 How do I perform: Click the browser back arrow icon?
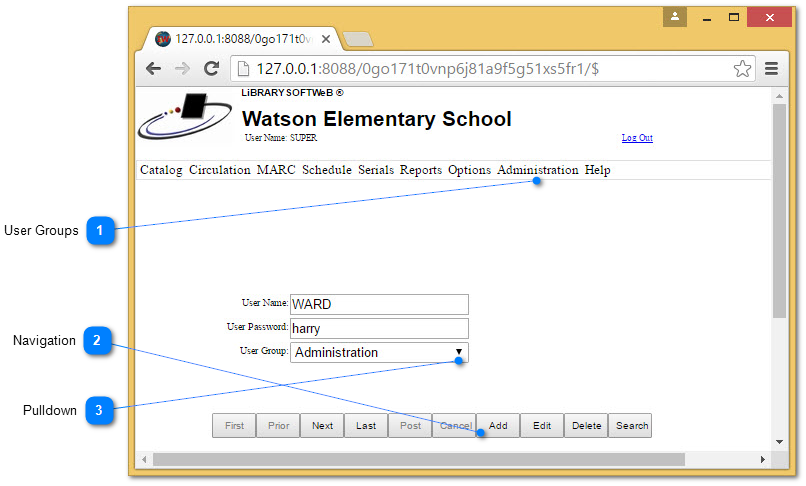(153, 69)
